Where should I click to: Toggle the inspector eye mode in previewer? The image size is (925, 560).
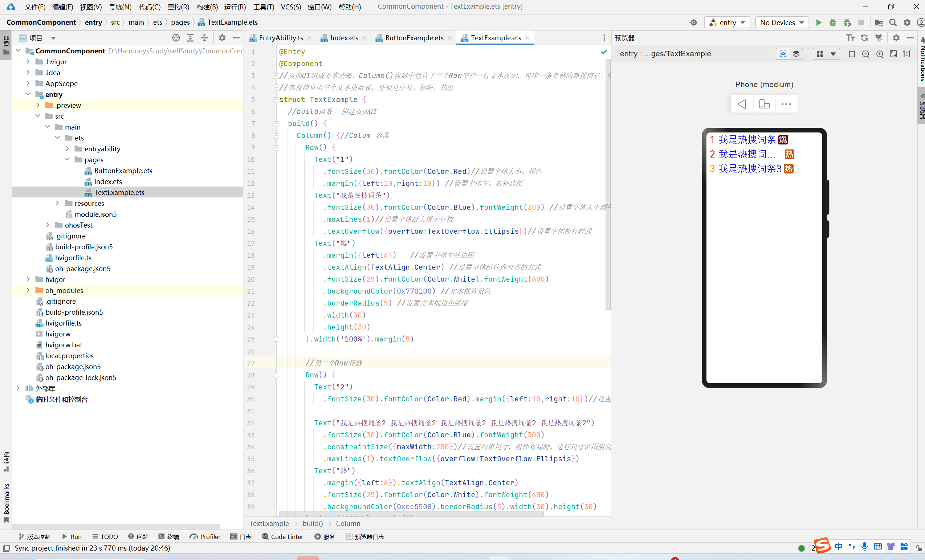point(783,54)
